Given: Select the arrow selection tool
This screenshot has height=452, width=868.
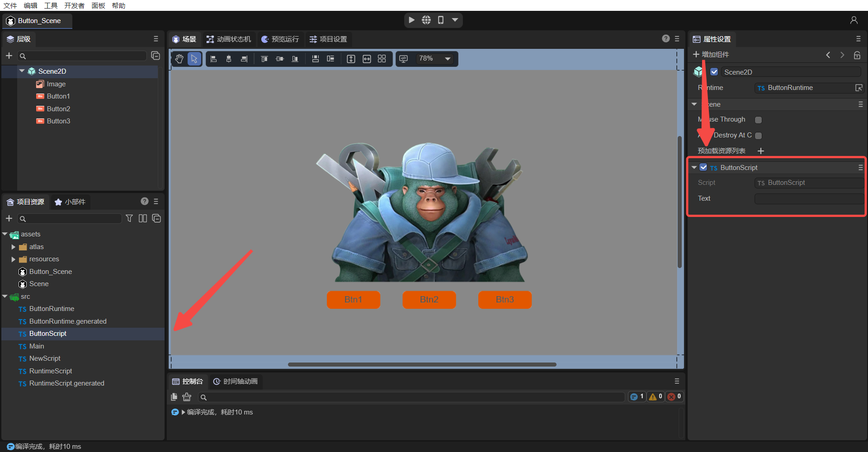Looking at the screenshot, I should (x=194, y=59).
